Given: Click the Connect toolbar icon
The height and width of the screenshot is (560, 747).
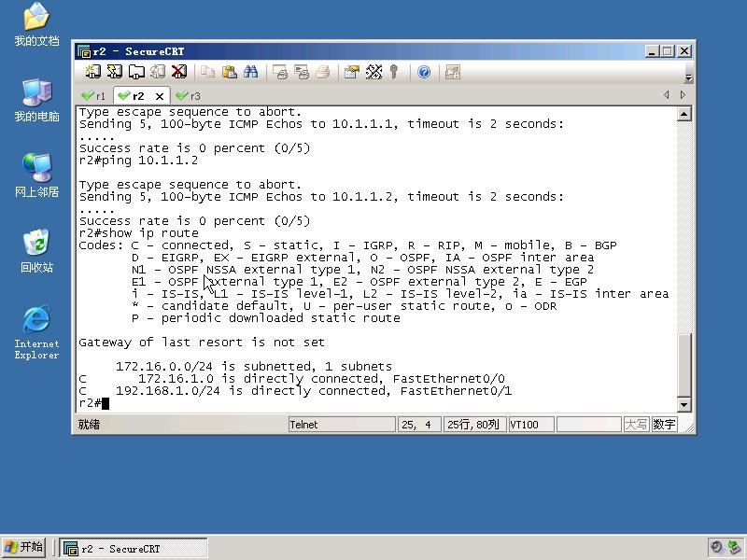Looking at the screenshot, I should point(92,72).
